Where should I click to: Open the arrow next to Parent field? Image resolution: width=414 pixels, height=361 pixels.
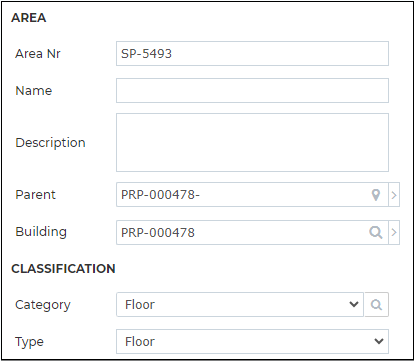[x=394, y=195]
